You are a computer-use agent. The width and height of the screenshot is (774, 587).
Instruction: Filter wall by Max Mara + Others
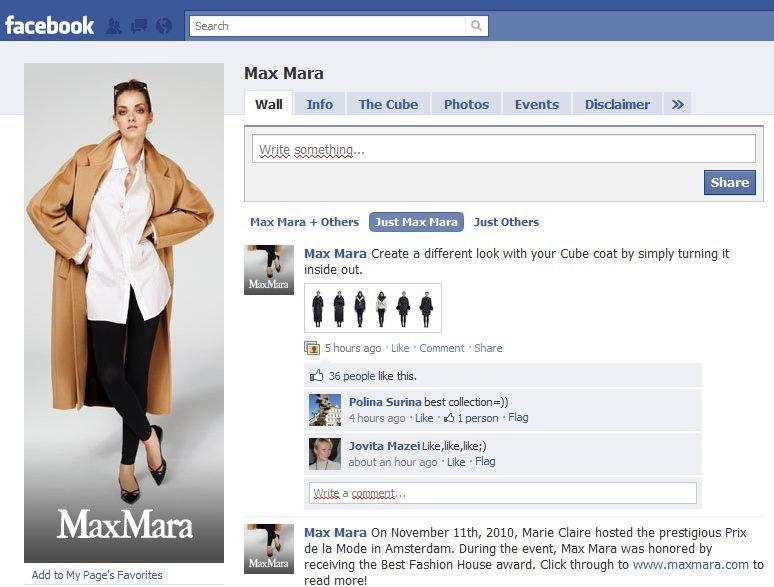click(x=305, y=222)
